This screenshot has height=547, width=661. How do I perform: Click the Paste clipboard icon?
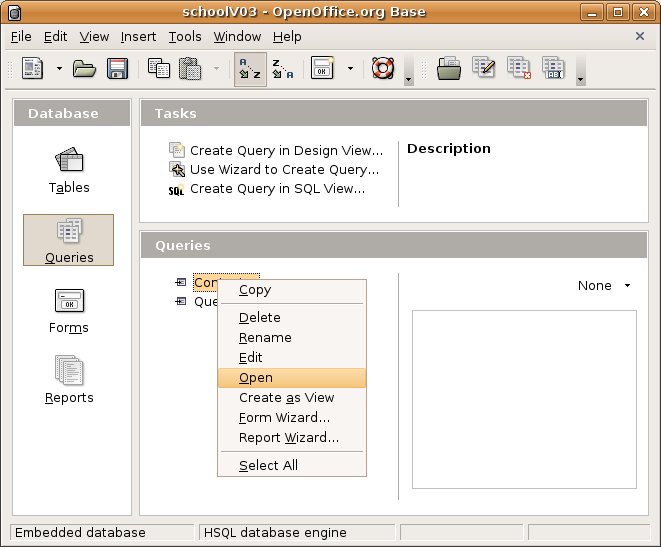(190, 69)
